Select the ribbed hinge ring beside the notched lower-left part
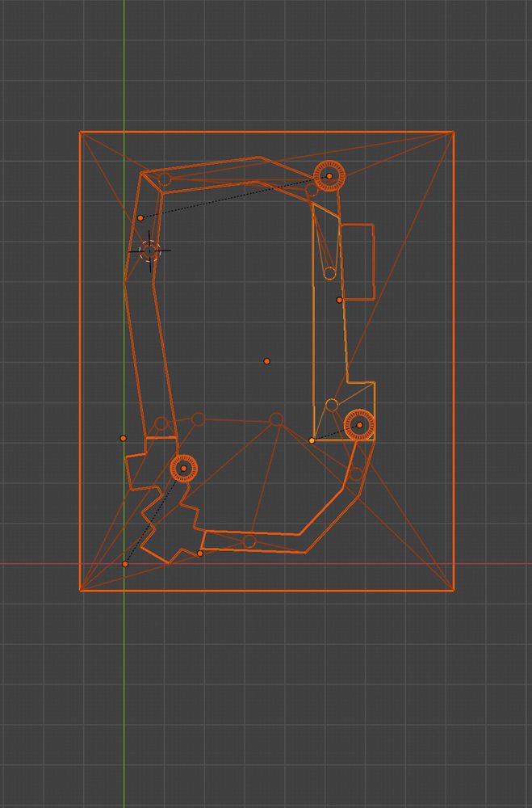The image size is (532, 808). click(184, 468)
